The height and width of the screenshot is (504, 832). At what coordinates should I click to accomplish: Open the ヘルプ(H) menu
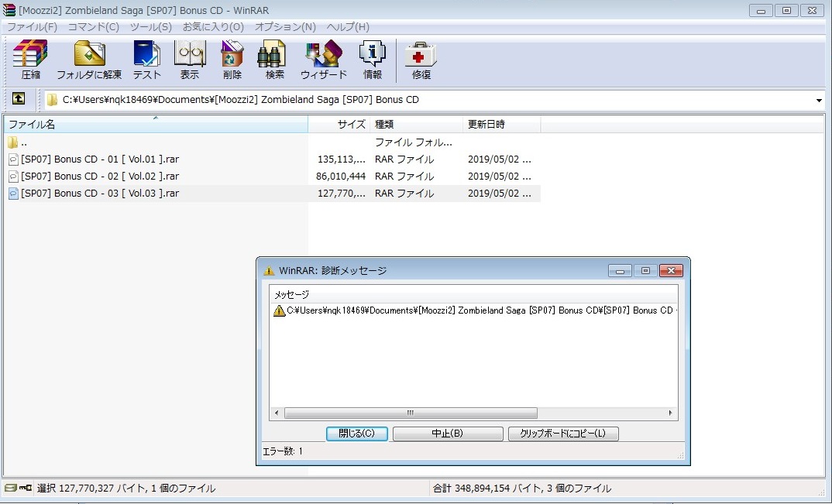[x=348, y=26]
